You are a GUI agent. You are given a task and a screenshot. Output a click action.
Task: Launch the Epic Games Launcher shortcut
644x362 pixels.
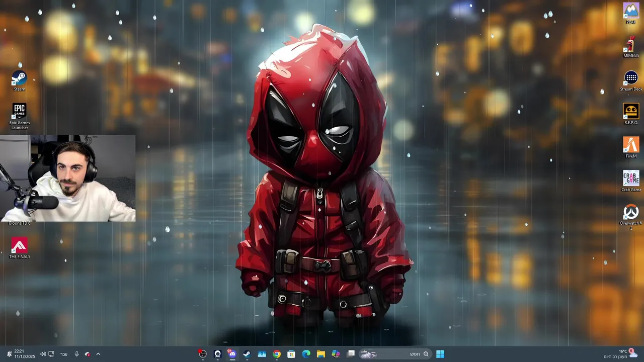(x=19, y=117)
